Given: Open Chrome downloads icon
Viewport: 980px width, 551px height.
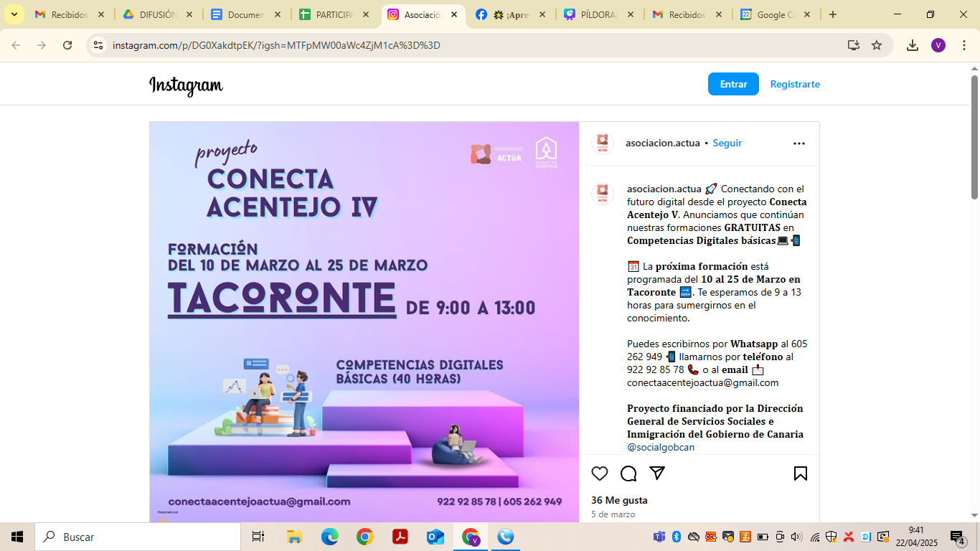Looking at the screenshot, I should point(913,45).
